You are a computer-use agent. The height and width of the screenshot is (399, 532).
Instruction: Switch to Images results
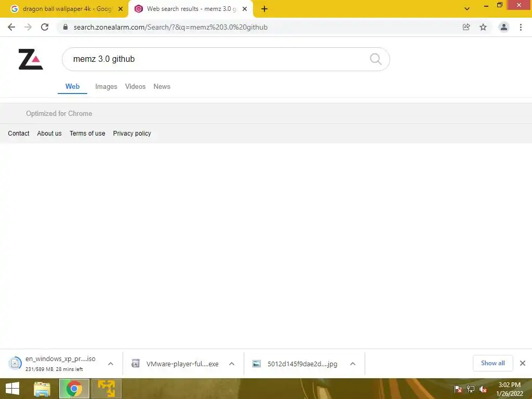pyautogui.click(x=106, y=87)
